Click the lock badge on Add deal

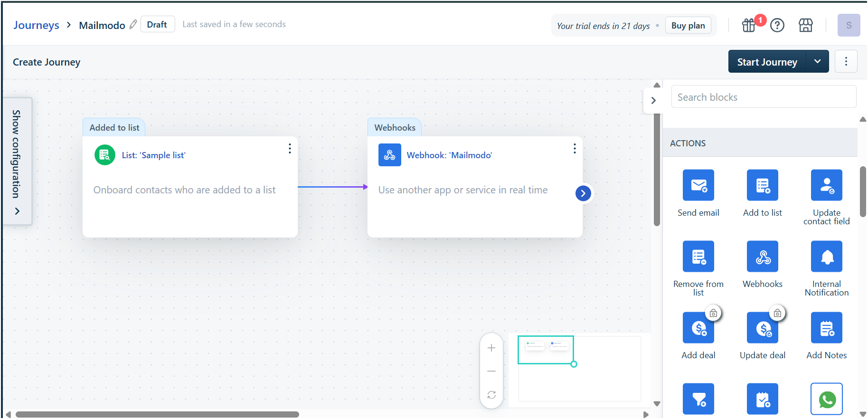click(x=713, y=313)
